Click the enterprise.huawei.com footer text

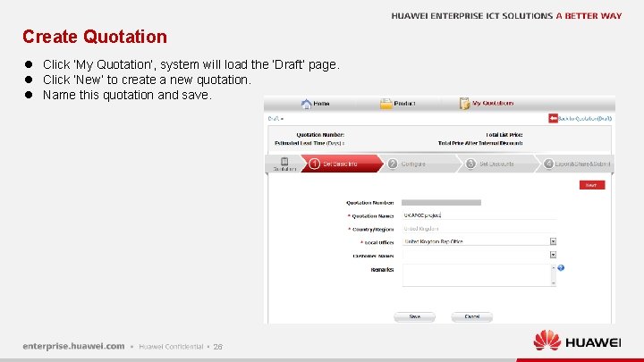pyautogui.click(x=73, y=346)
